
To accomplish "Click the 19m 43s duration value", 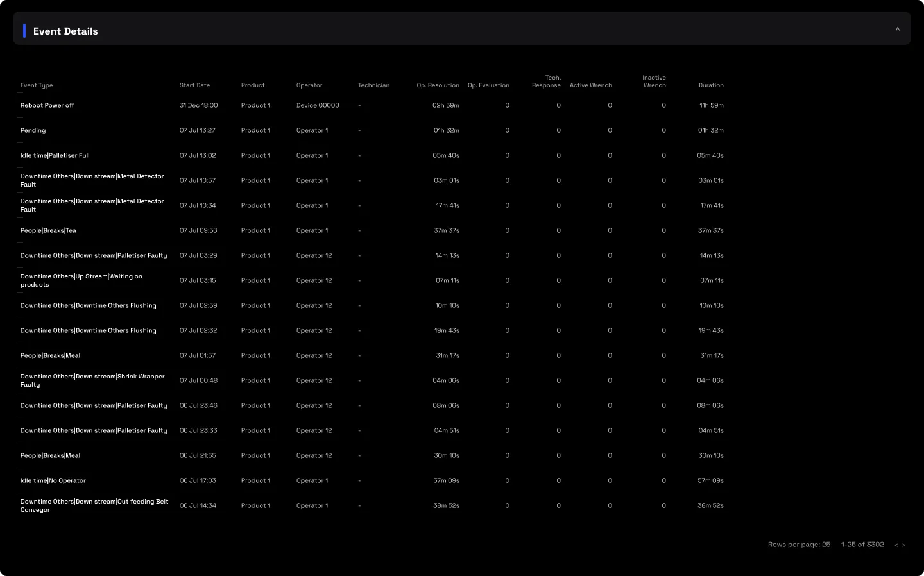I will coord(711,330).
